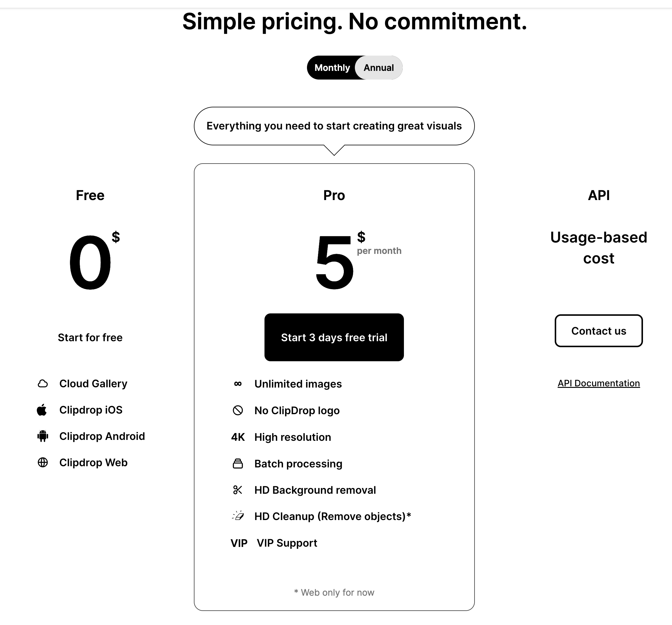Click the Cloud Gallery cloud icon

[42, 383]
